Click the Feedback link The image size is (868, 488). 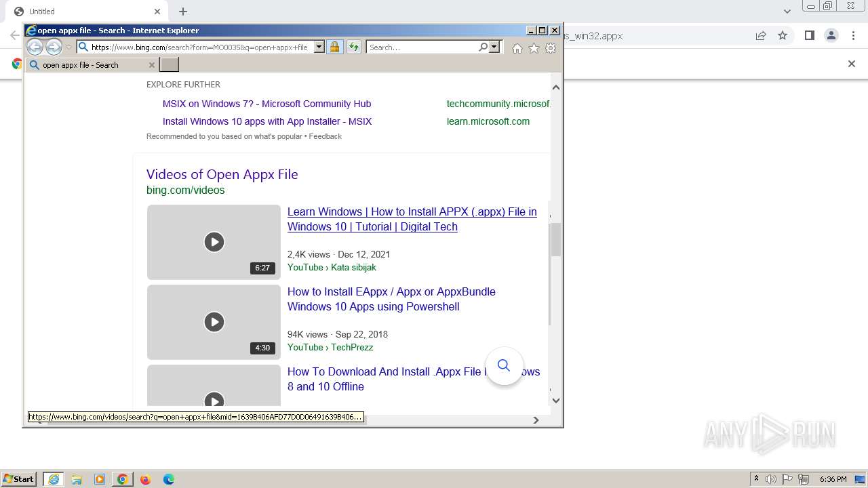pos(325,136)
